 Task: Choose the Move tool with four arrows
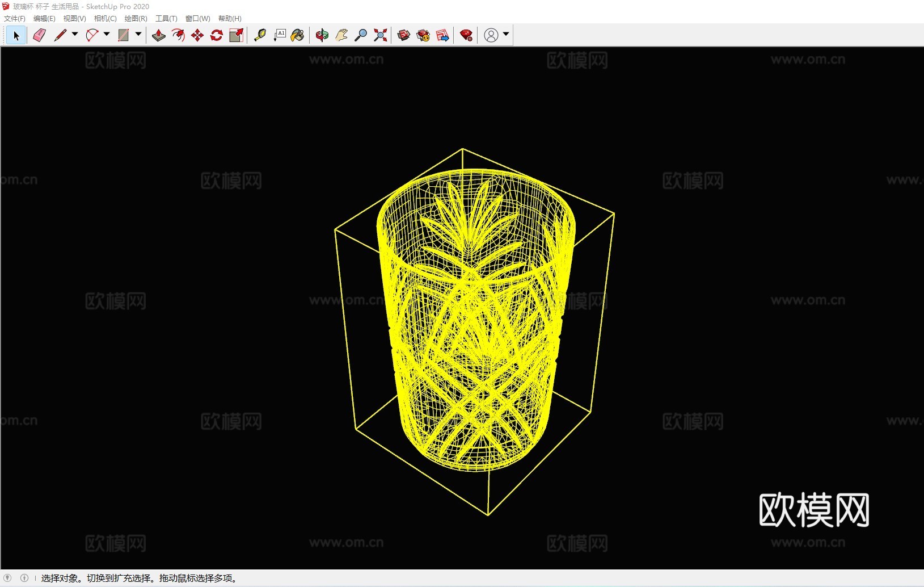click(x=197, y=35)
